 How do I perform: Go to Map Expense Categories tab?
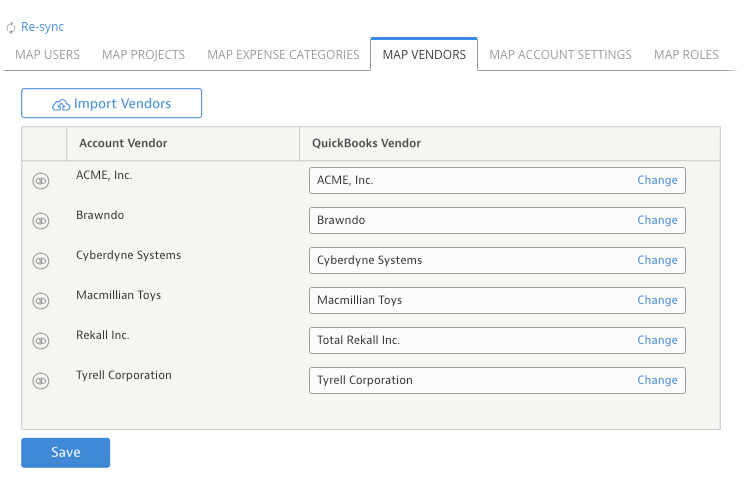coord(283,55)
